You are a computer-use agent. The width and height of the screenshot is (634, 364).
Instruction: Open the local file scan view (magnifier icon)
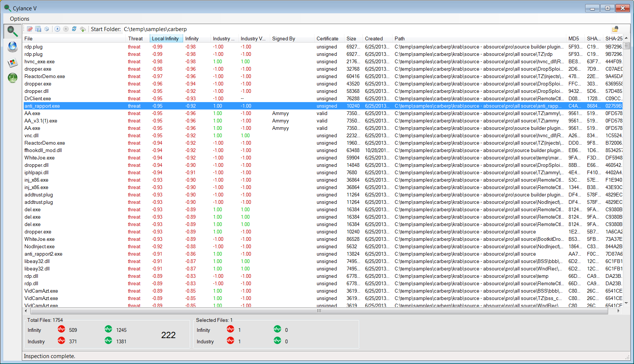point(13,31)
